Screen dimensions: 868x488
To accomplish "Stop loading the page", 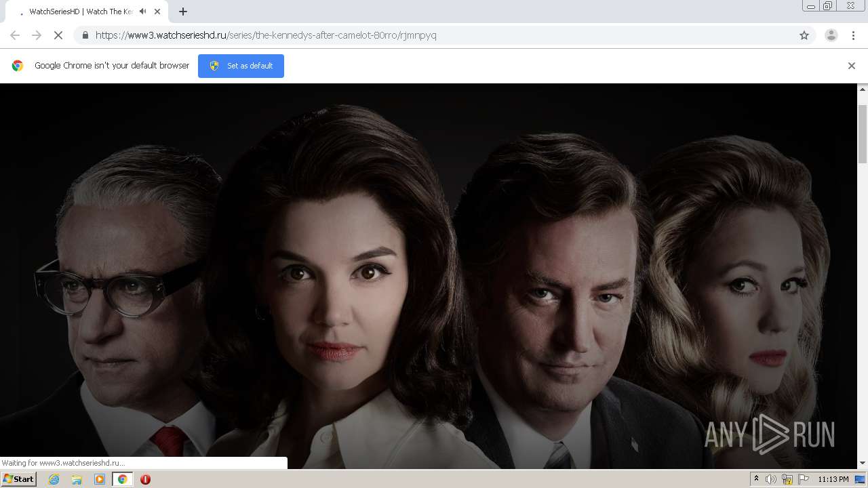I will 58,35.
